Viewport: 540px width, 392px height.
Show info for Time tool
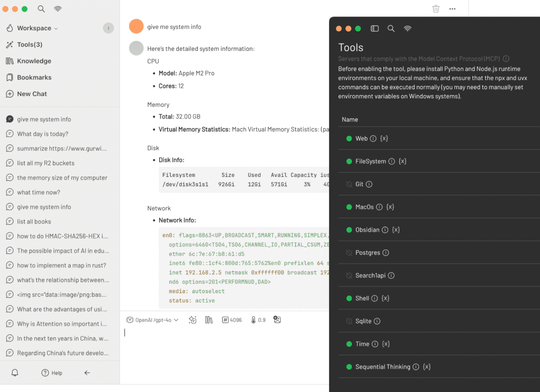375,344
